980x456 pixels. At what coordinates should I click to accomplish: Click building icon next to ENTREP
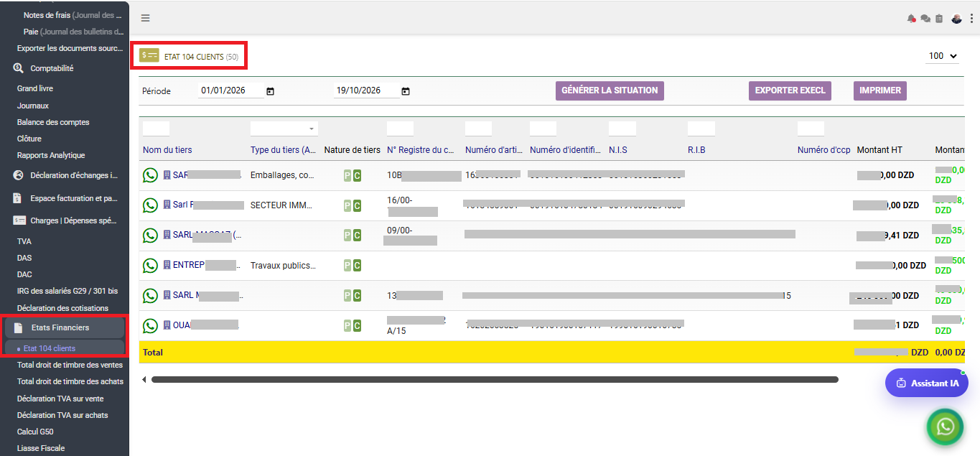coord(167,265)
